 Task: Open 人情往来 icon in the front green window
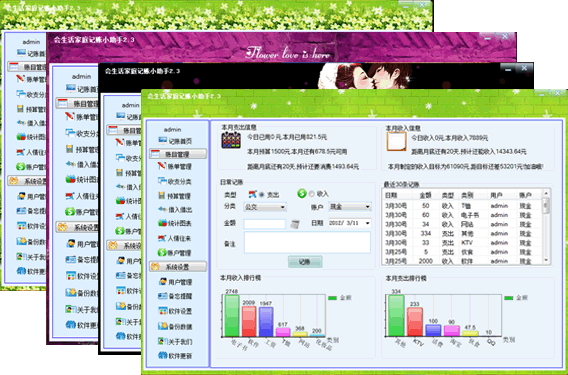pyautogui.click(x=162, y=238)
